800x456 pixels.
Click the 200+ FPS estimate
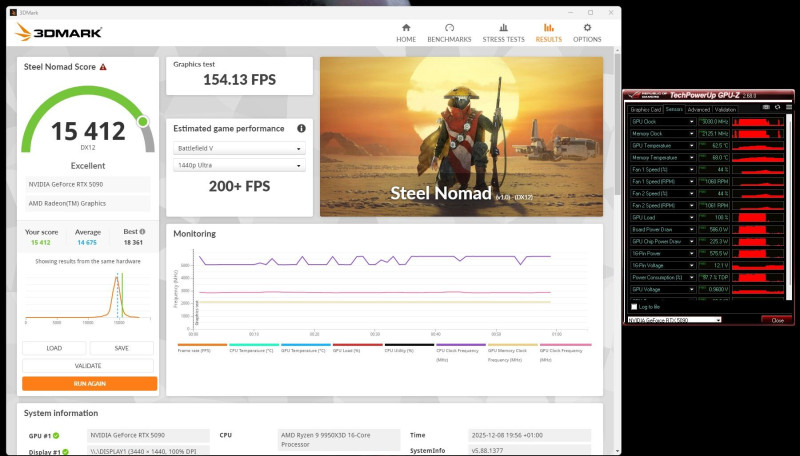click(x=239, y=186)
